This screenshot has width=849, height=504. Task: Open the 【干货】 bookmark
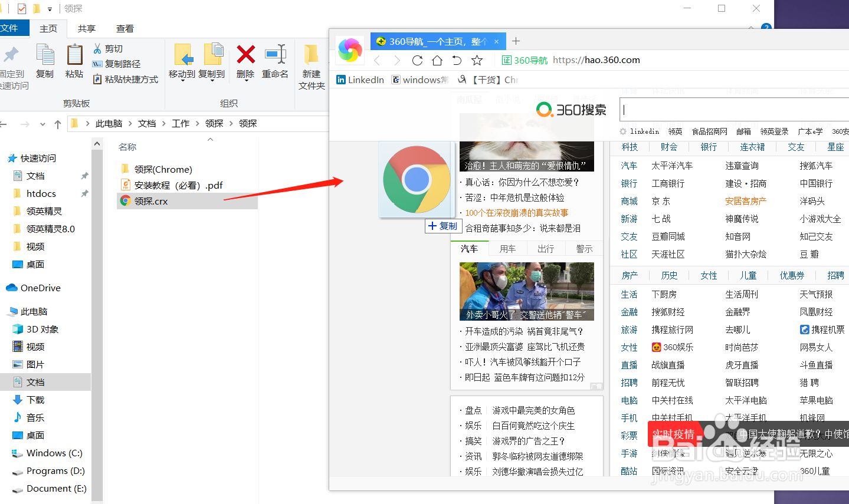pyautogui.click(x=488, y=80)
